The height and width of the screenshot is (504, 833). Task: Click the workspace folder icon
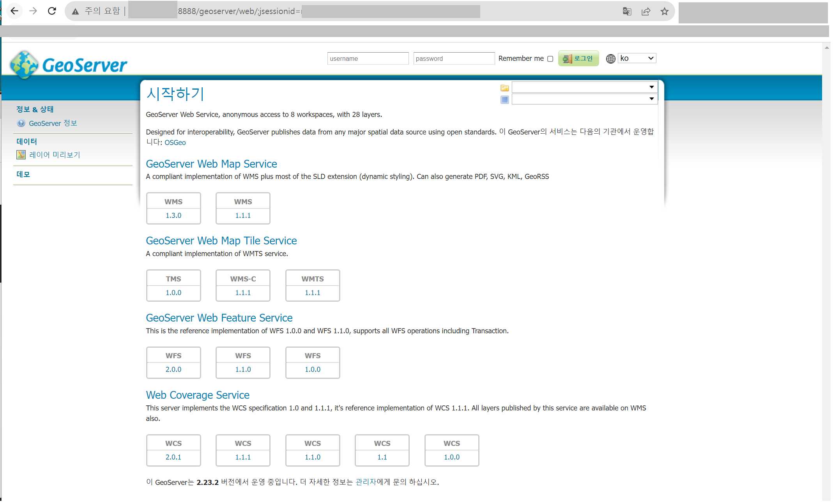tap(504, 88)
